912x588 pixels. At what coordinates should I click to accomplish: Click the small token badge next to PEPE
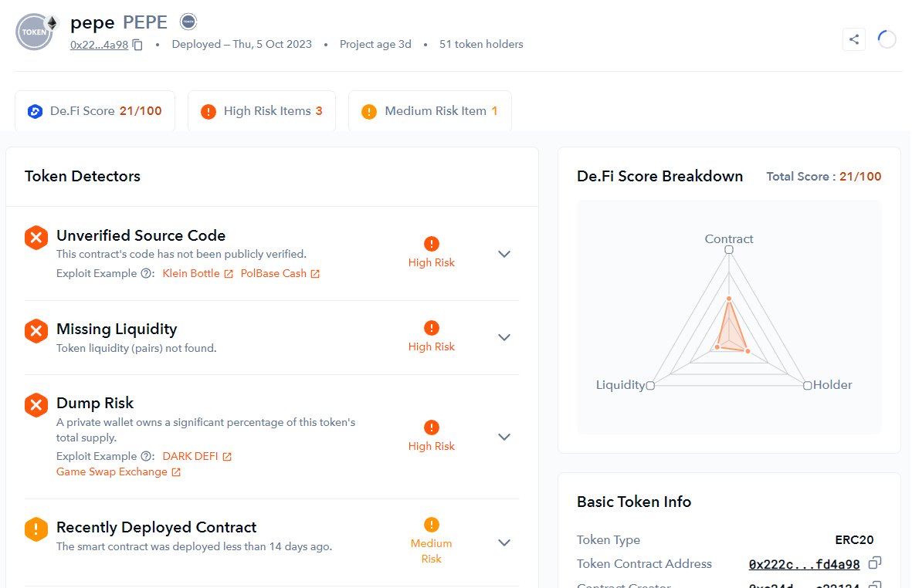pyautogui.click(x=188, y=22)
